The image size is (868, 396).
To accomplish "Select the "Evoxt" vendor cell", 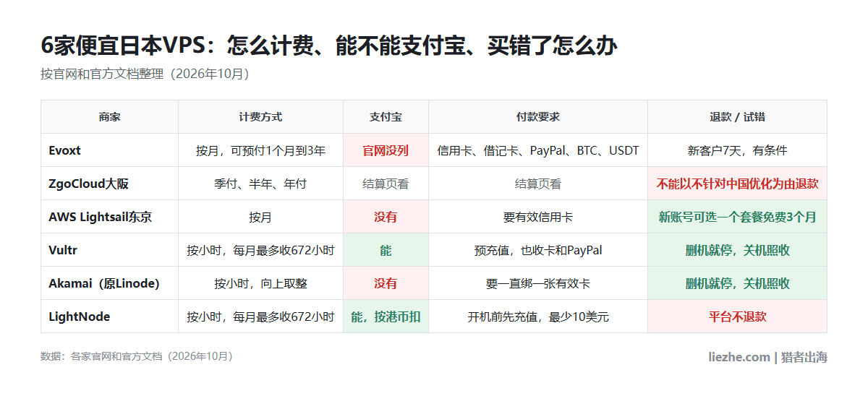I will click(x=109, y=150).
